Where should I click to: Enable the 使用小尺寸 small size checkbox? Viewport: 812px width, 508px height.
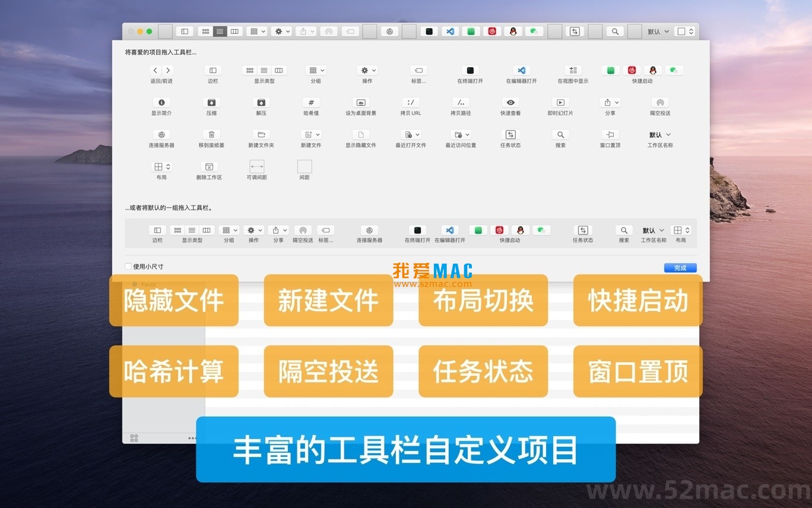pos(128,266)
